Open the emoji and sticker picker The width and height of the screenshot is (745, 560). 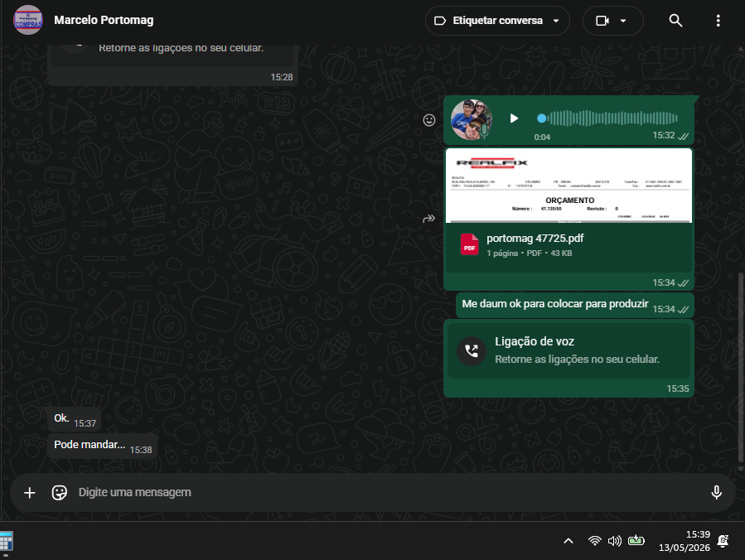click(60, 493)
